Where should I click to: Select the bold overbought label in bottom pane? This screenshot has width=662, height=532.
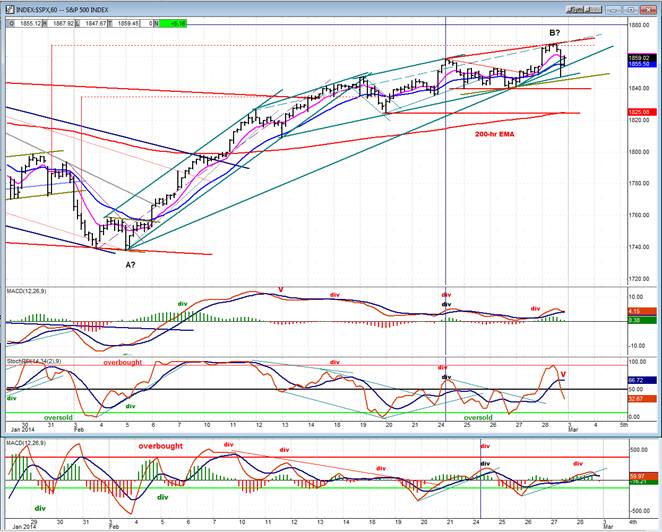[161, 446]
